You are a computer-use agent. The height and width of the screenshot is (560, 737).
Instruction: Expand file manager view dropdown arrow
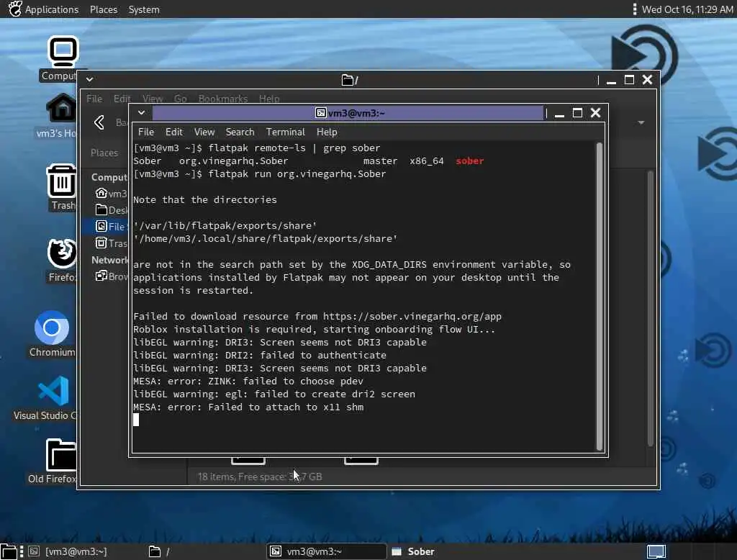click(641, 122)
